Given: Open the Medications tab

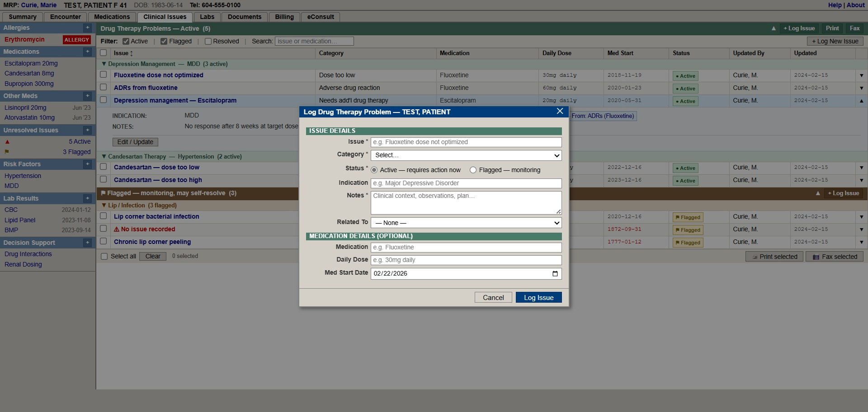Looking at the screenshot, I should coord(112,17).
